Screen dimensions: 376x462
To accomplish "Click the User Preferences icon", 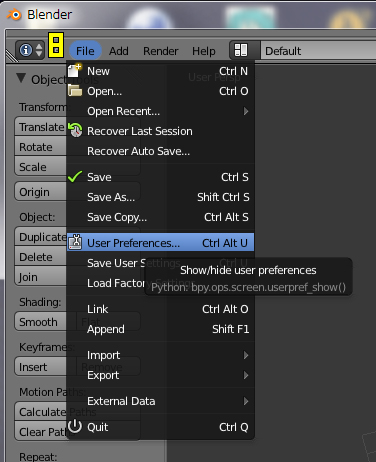I will point(76,242).
